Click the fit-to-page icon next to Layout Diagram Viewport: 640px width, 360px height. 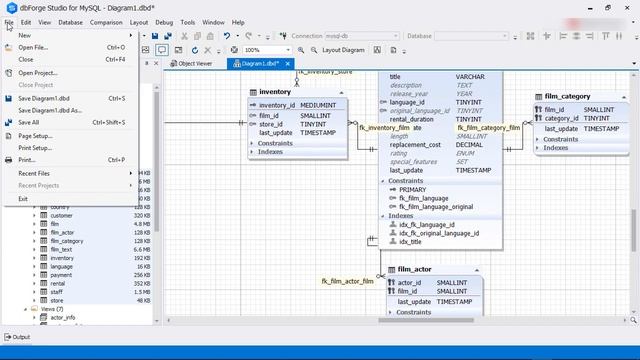coord(377,50)
